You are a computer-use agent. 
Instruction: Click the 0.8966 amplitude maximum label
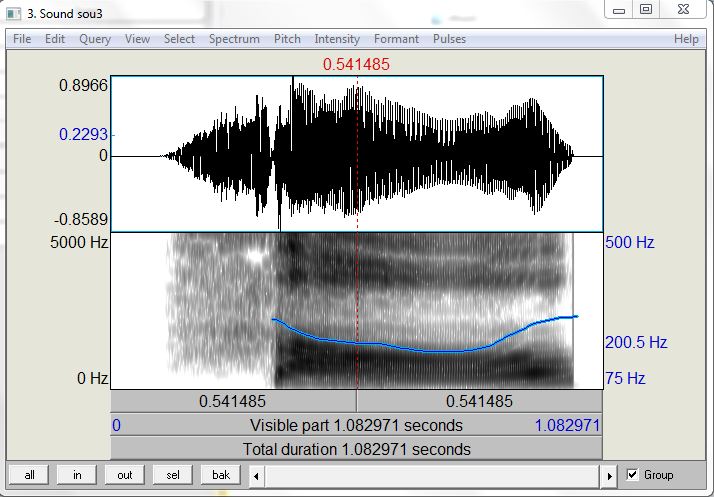click(83, 85)
